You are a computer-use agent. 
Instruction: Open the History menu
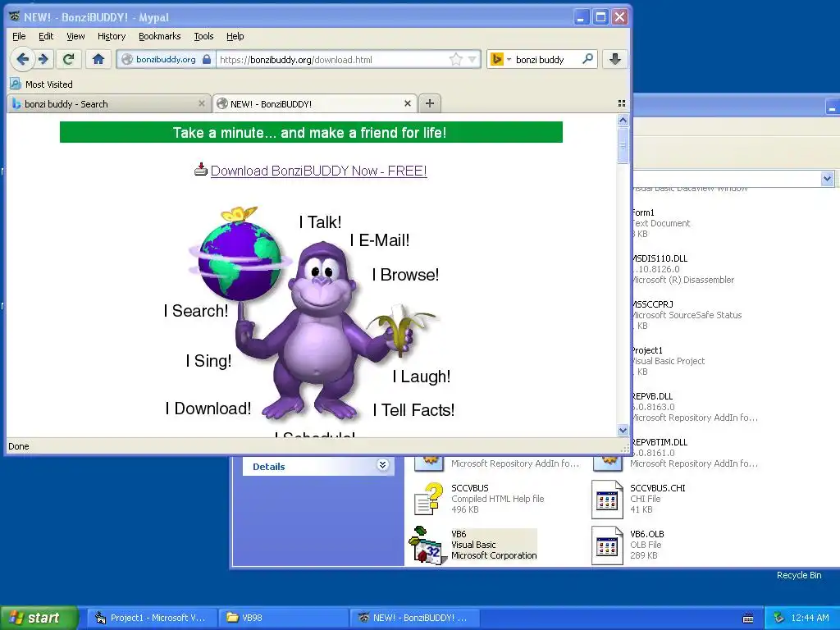click(x=111, y=36)
